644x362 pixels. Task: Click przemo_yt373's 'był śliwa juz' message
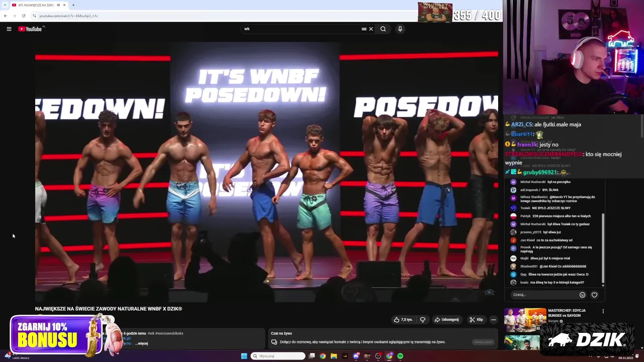click(x=540, y=232)
